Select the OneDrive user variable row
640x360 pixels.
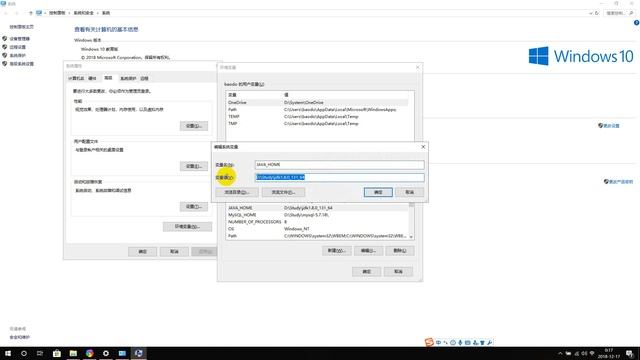(x=317, y=102)
